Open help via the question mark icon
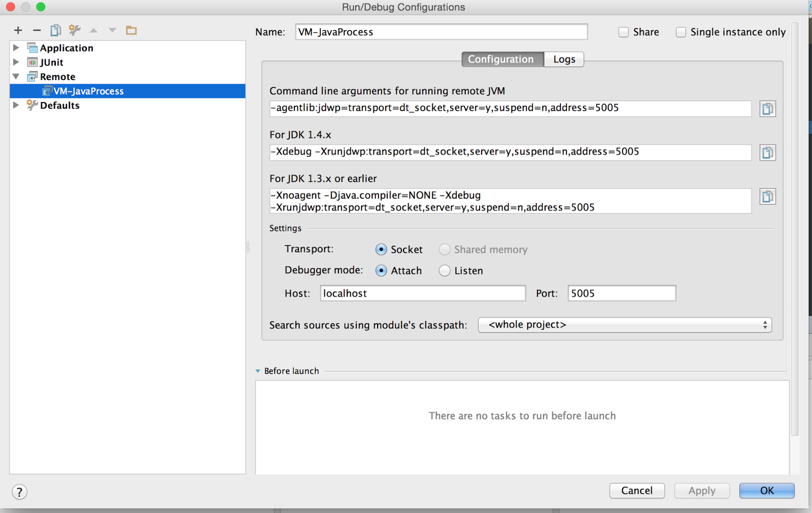 click(x=19, y=492)
